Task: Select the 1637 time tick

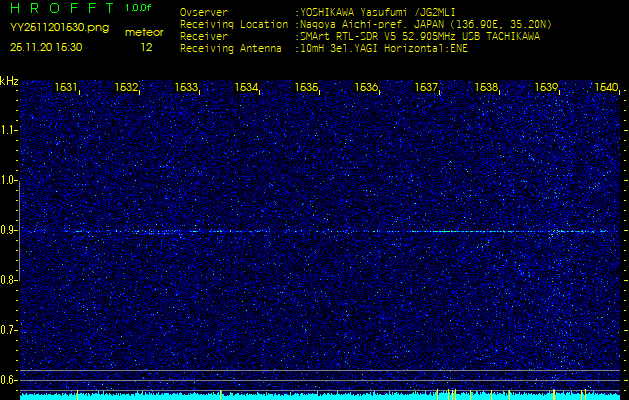Action: pos(427,88)
